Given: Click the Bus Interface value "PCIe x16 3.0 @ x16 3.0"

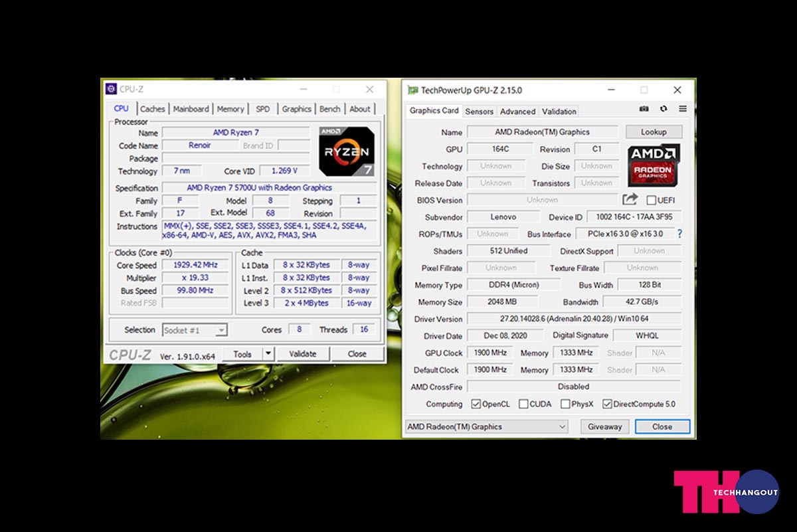Looking at the screenshot, I should pos(625,234).
